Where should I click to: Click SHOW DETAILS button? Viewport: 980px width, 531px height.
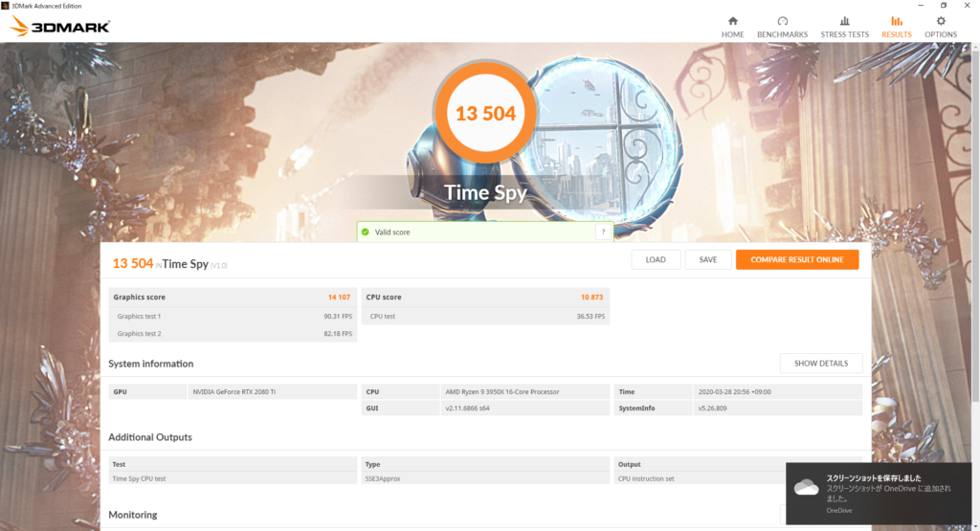tap(820, 364)
